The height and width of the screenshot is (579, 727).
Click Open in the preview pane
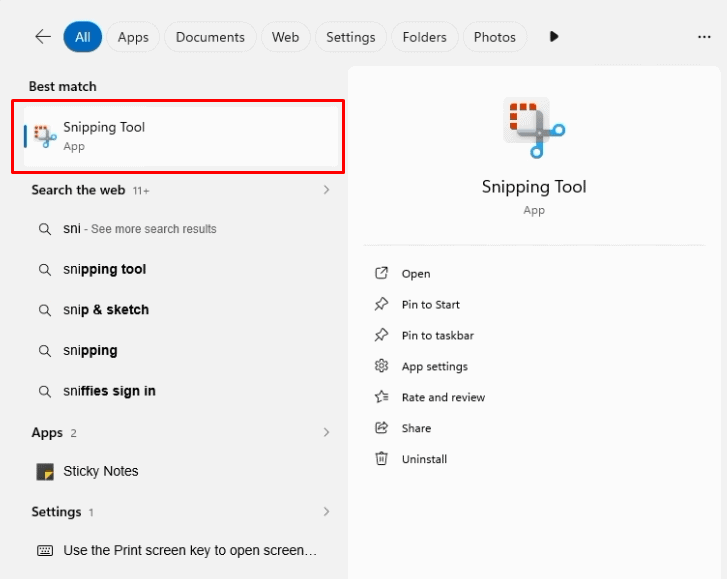(x=416, y=274)
